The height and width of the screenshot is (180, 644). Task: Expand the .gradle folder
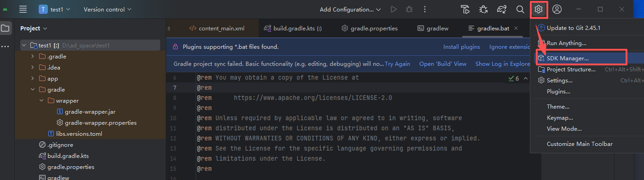pyautogui.click(x=32, y=56)
